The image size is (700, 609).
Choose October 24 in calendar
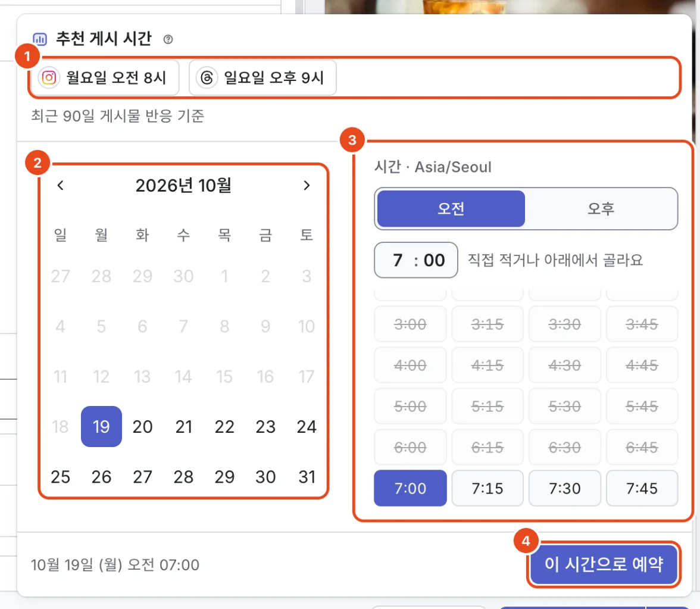[x=307, y=426]
